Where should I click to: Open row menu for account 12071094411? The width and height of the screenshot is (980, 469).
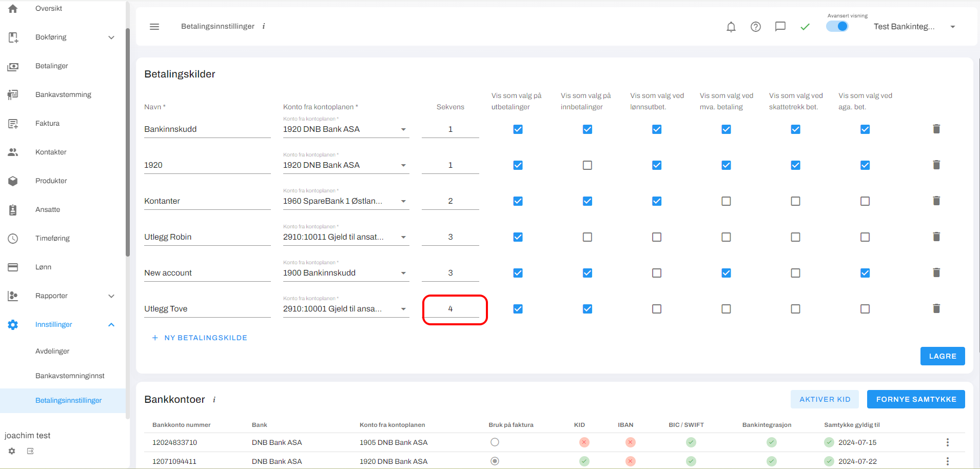click(948, 461)
